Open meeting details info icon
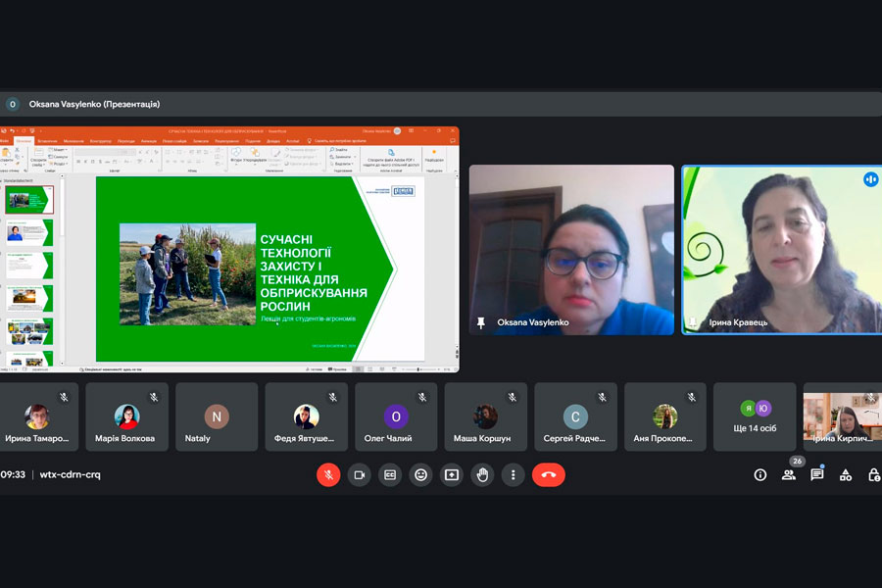Viewport: 882px width, 588px height. 759,475
